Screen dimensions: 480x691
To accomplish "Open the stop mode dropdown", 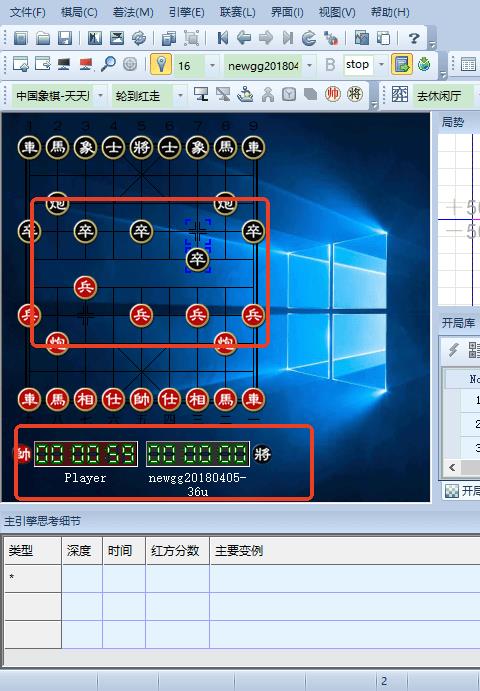I will [381, 65].
